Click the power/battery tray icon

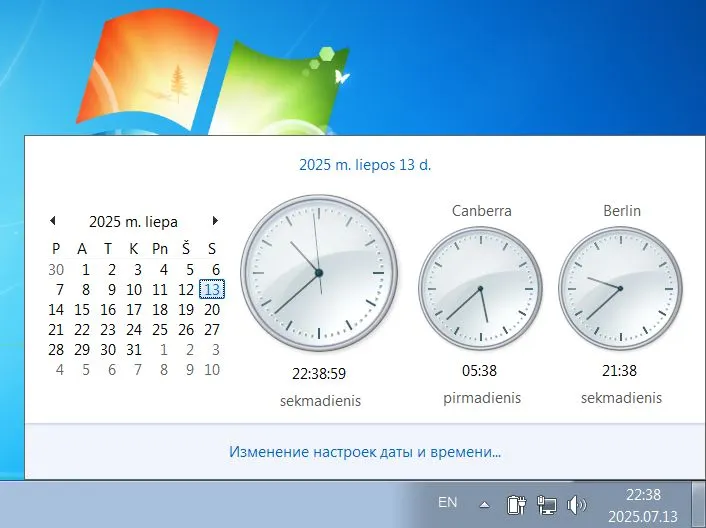(516, 505)
